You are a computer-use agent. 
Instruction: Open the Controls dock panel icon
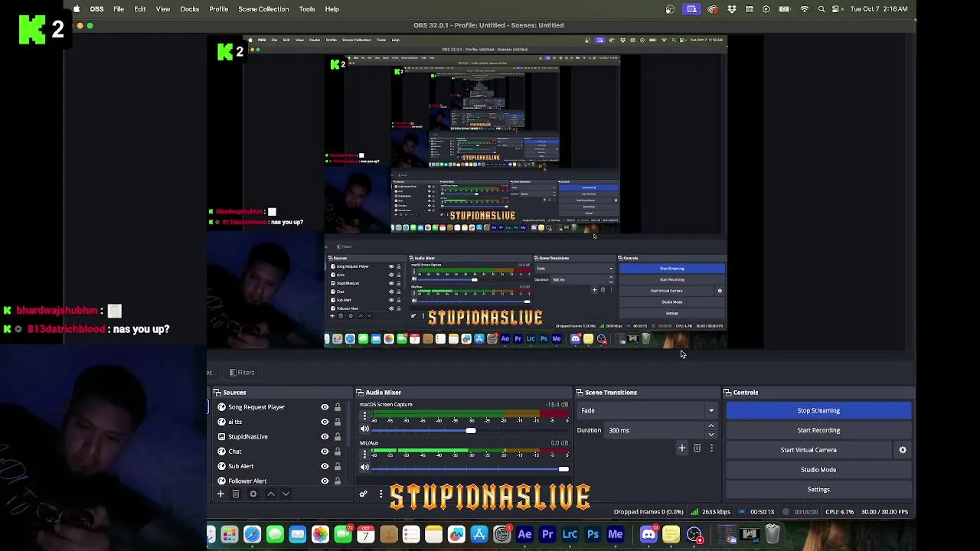pos(727,393)
